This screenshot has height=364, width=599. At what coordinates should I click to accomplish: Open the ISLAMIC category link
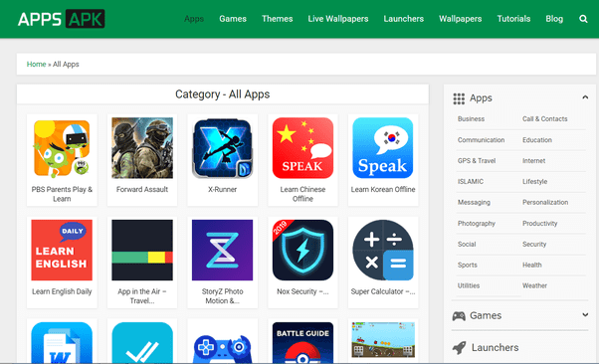tap(471, 181)
